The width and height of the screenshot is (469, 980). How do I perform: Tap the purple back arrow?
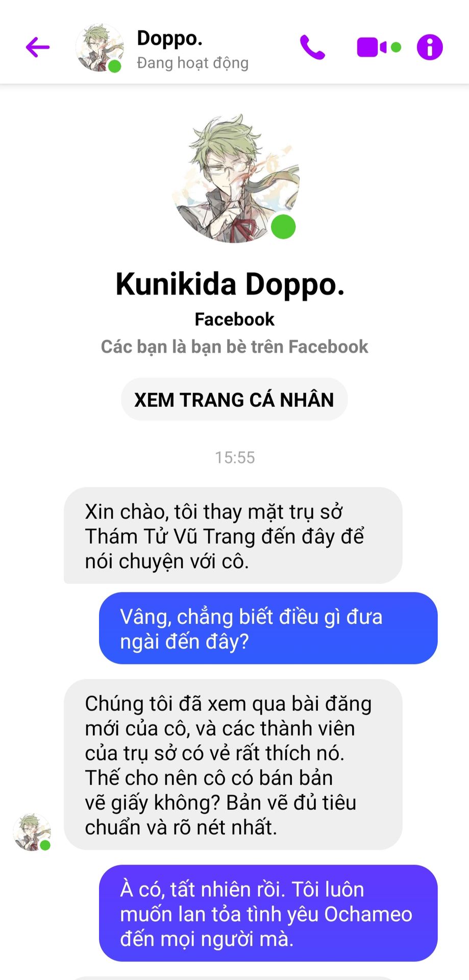pyautogui.click(x=38, y=47)
